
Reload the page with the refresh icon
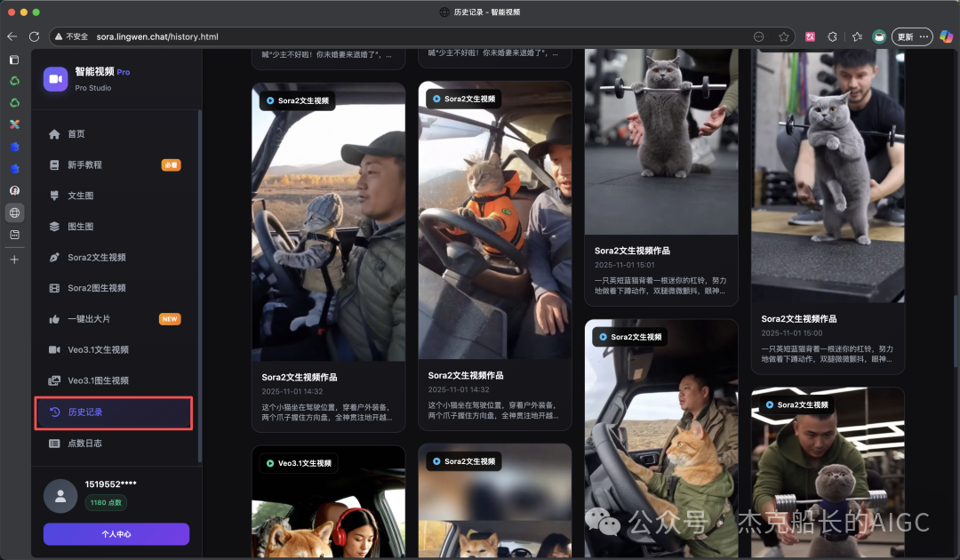pyautogui.click(x=35, y=36)
